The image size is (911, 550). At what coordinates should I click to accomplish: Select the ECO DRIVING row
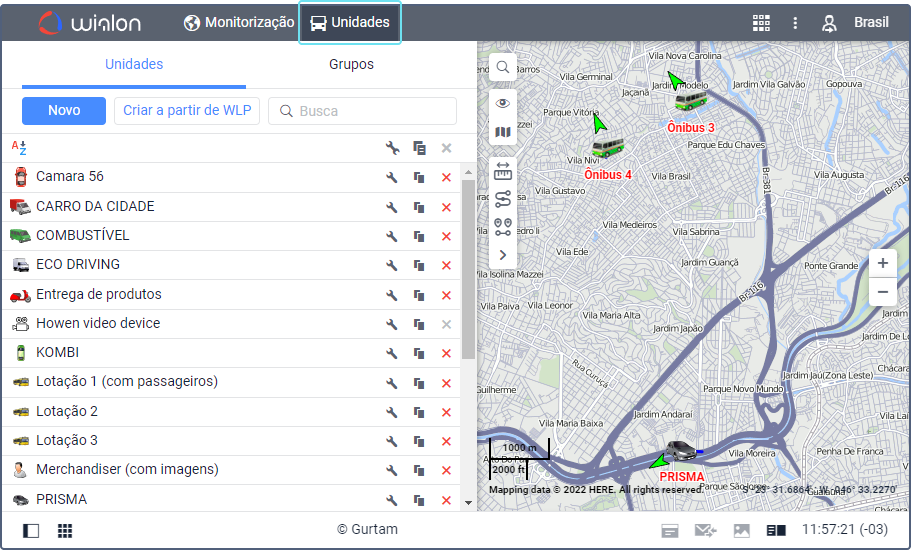point(231,265)
